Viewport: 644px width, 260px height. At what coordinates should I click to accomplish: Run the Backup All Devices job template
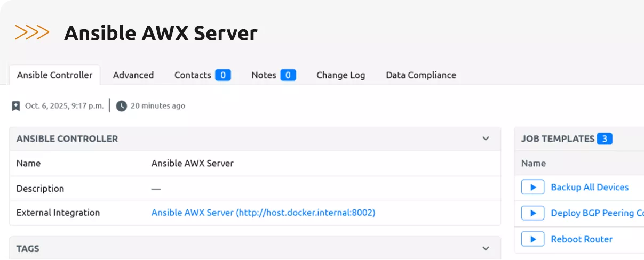tap(532, 187)
